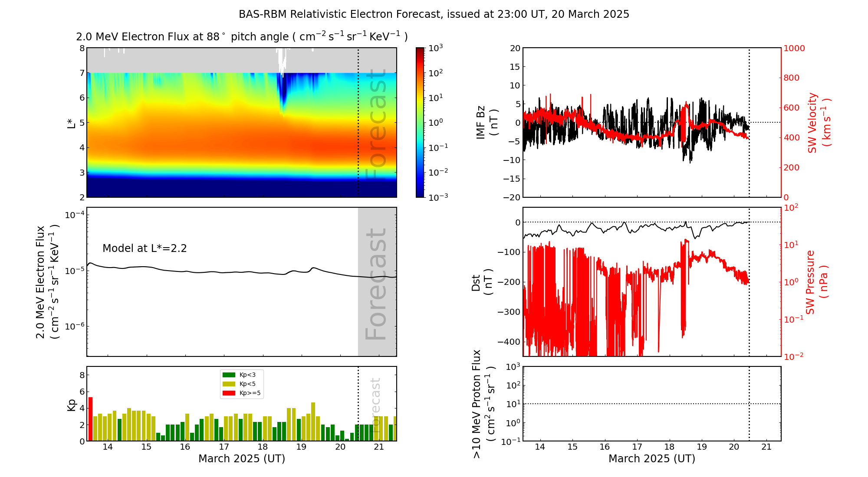
Task: Click the red Kp bar on March 13
Action: point(90,419)
